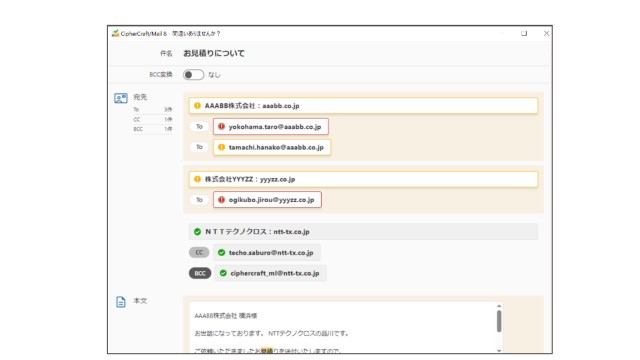Click the body line AAABB株式会社 横浜様

[x=226, y=316]
